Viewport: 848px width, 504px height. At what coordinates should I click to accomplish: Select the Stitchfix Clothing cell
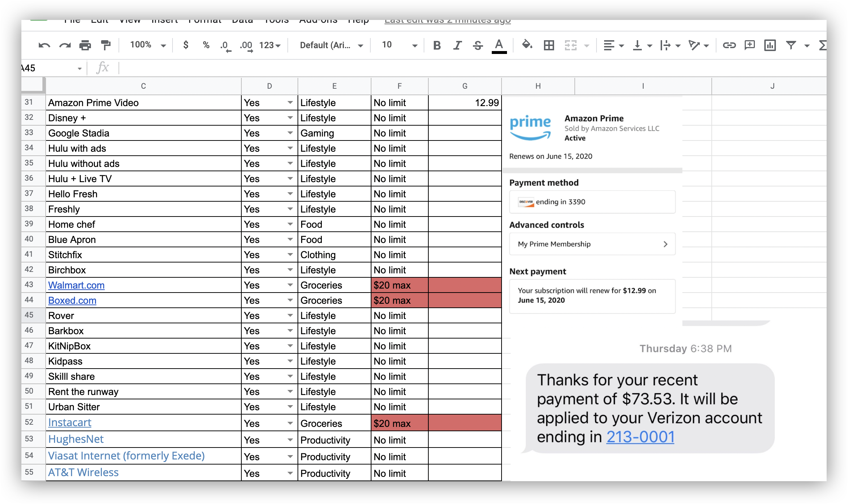pos(334,255)
